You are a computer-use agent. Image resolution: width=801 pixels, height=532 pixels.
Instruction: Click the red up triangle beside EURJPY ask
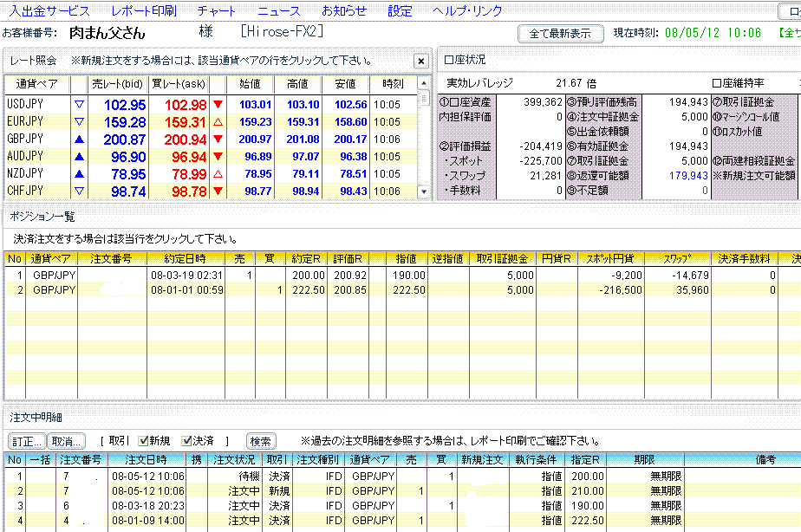pyautogui.click(x=218, y=122)
